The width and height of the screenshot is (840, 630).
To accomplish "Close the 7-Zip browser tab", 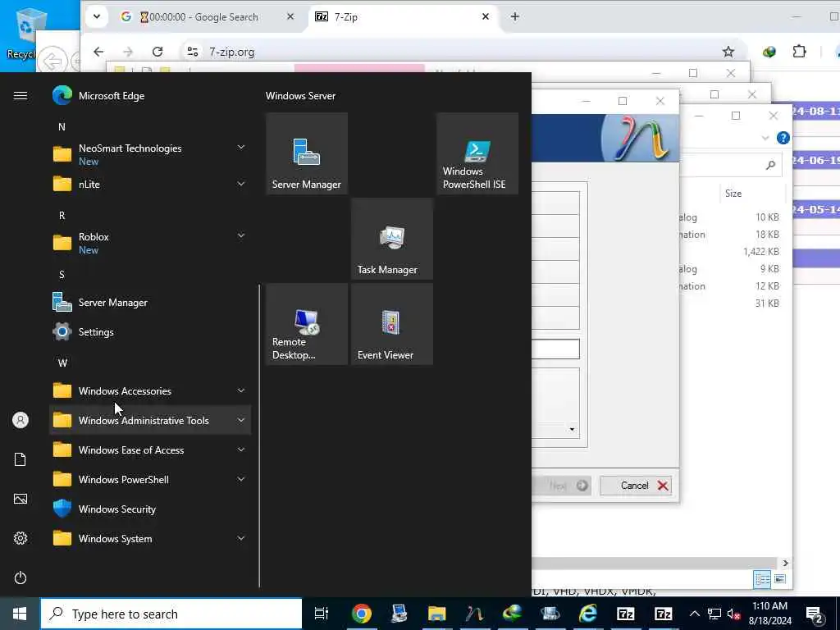I will pyautogui.click(x=486, y=17).
